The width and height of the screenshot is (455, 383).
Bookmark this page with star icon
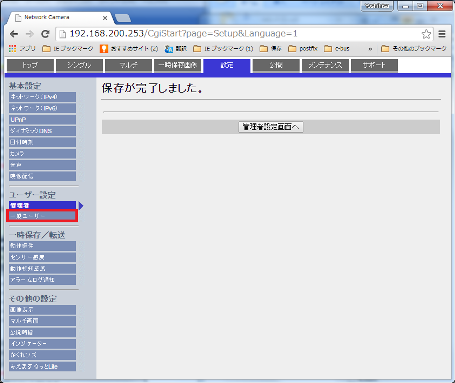click(x=426, y=34)
